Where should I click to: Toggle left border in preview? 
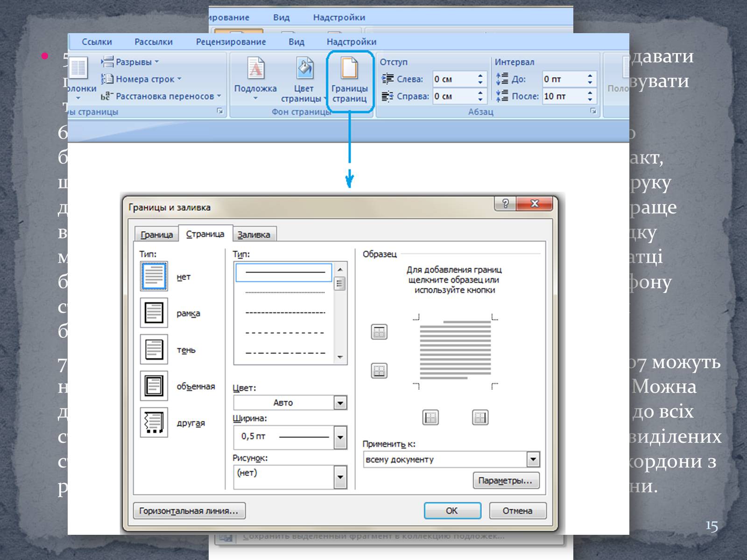(430, 417)
